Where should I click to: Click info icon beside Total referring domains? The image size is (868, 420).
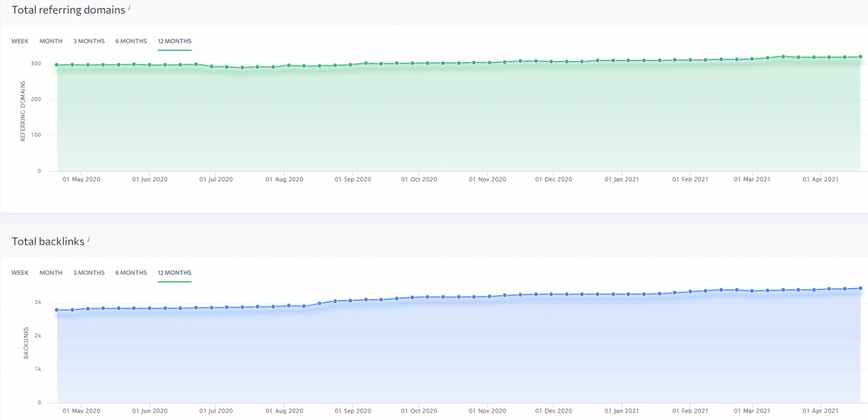(x=129, y=8)
